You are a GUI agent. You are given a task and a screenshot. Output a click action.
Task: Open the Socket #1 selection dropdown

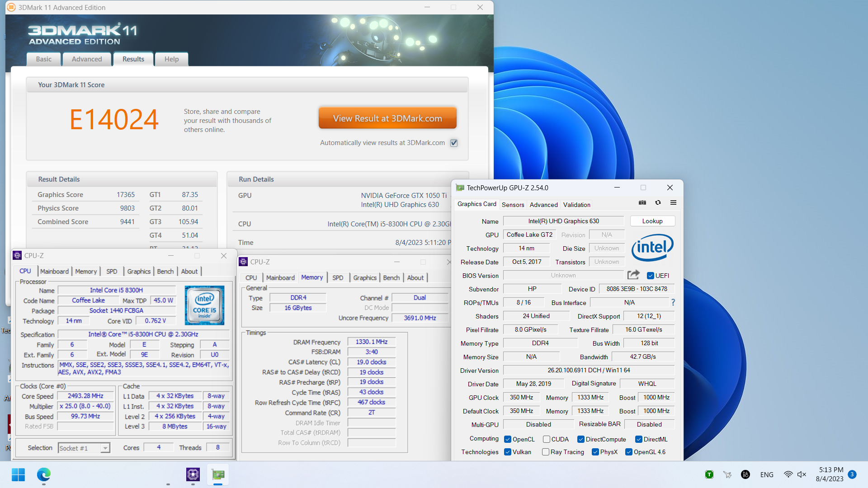pos(84,448)
